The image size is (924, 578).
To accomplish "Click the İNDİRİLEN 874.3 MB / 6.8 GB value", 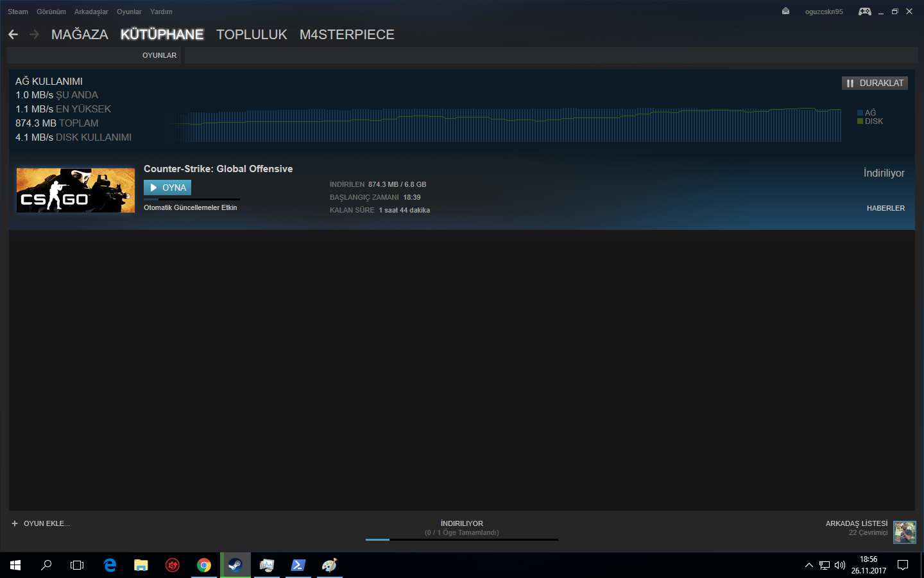I will pos(378,184).
